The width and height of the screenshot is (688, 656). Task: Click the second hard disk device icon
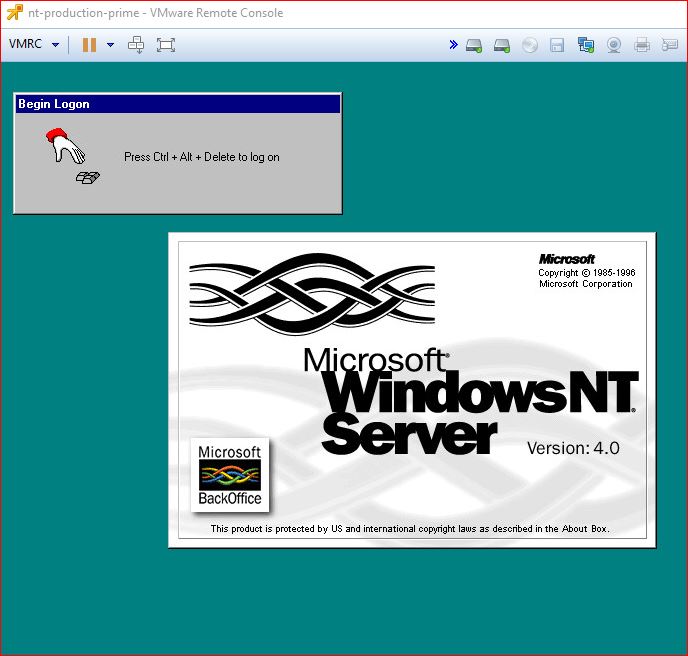[502, 45]
